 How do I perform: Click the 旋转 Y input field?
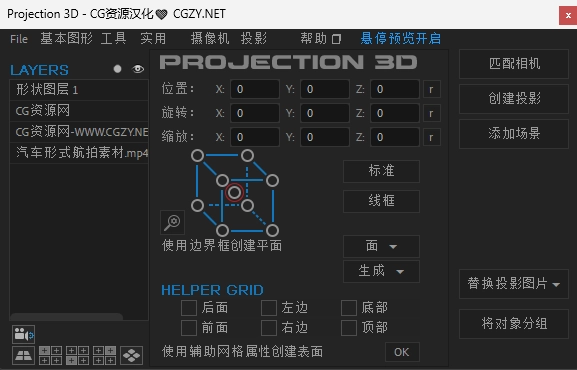point(325,113)
